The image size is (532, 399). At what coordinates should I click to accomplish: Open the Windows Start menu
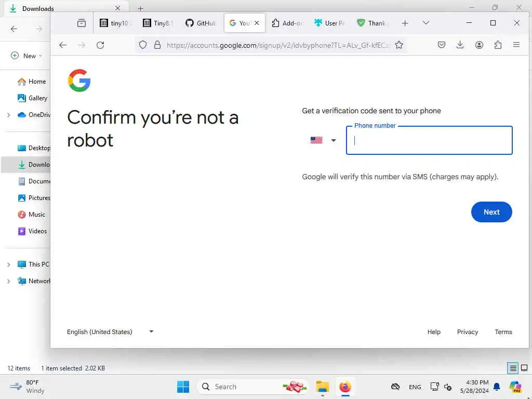(x=183, y=387)
